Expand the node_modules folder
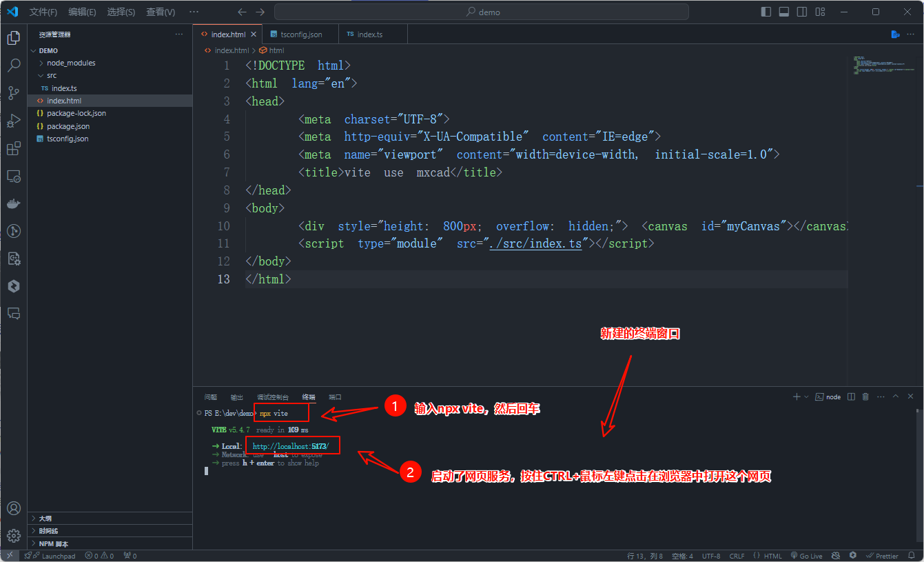This screenshot has width=924, height=562. [70, 63]
